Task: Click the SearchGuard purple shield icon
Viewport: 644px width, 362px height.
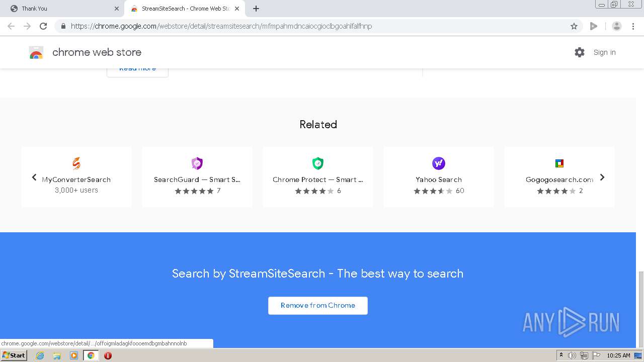Action: [x=197, y=163]
